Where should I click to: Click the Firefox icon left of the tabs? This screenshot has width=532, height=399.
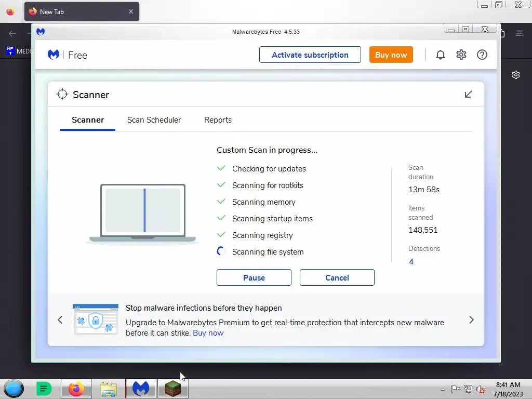pyautogui.click(x=10, y=11)
